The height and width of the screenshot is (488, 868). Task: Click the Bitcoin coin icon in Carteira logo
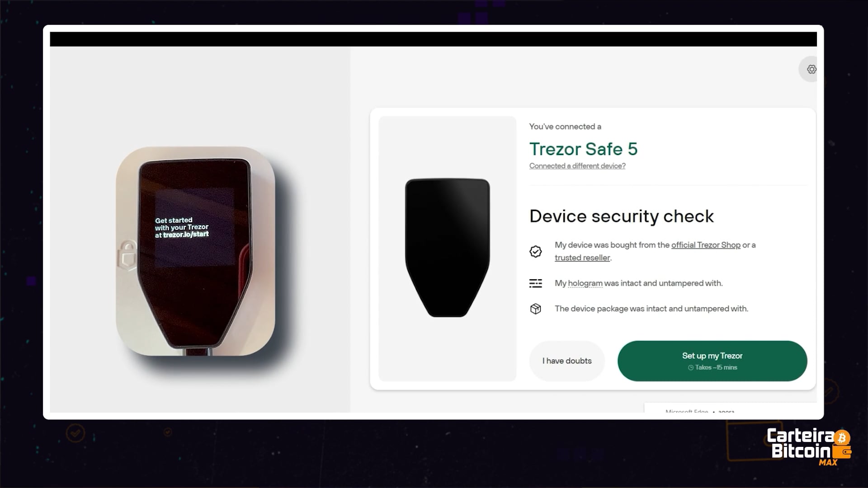[842, 437]
